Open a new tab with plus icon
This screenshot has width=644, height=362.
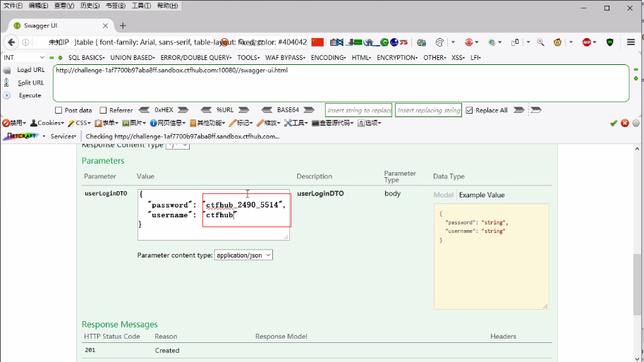pos(123,25)
